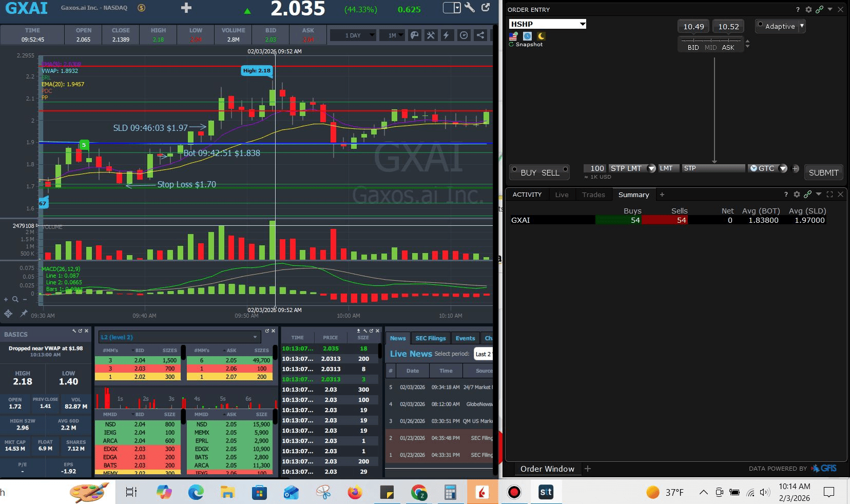Screen dimensions: 850x504
Task: Open Activity panel settings gear
Action: [797, 195]
